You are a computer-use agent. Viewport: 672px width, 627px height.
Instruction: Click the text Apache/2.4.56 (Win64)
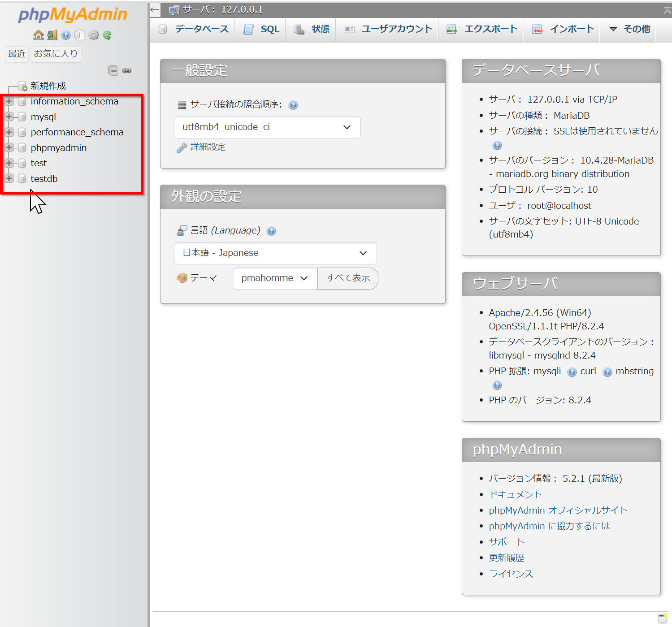point(540,313)
